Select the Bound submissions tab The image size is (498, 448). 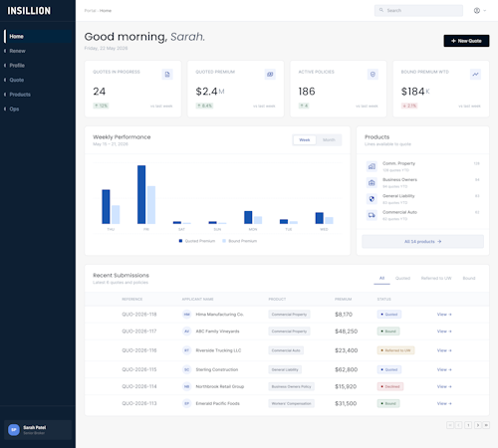coord(469,278)
